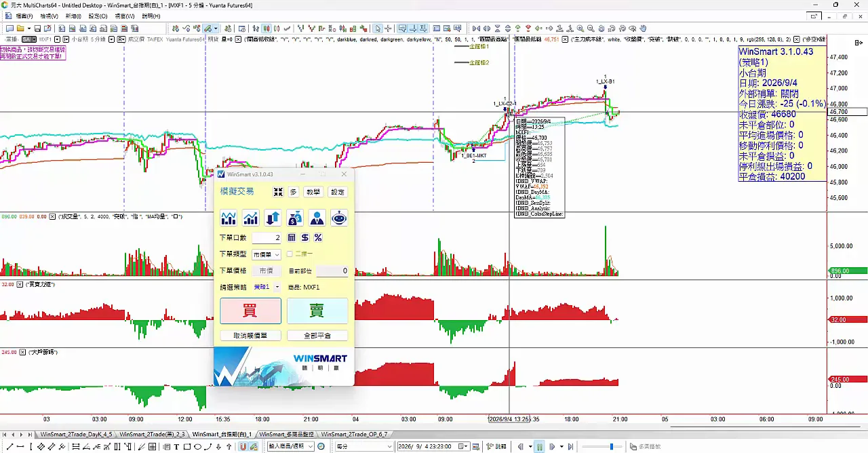868x453 pixels.
Task: Click the 取消順價單 button
Action: 251,336
